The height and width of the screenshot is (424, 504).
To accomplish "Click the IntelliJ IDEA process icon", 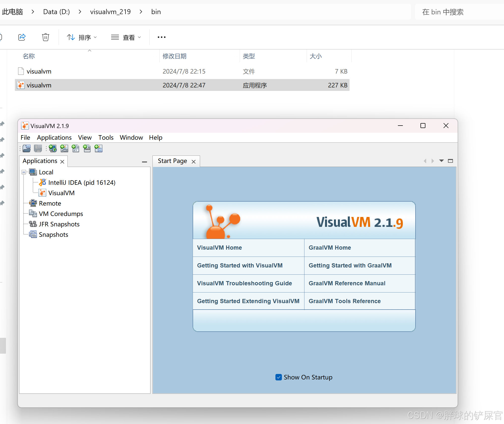I will pyautogui.click(x=42, y=182).
